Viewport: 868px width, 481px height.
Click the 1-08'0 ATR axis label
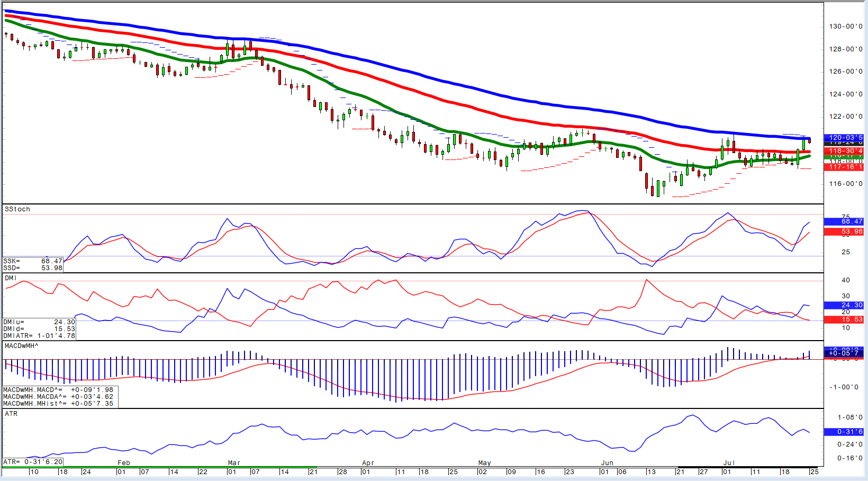850,417
